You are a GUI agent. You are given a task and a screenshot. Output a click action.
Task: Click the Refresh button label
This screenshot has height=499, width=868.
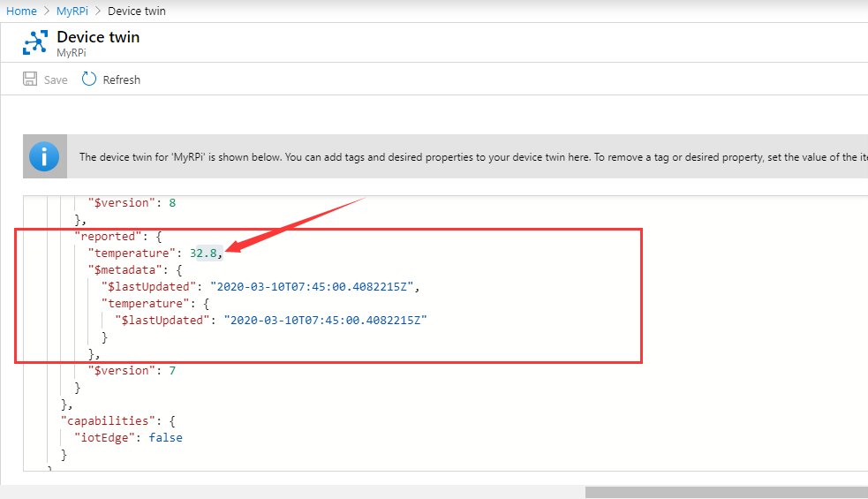coord(121,79)
